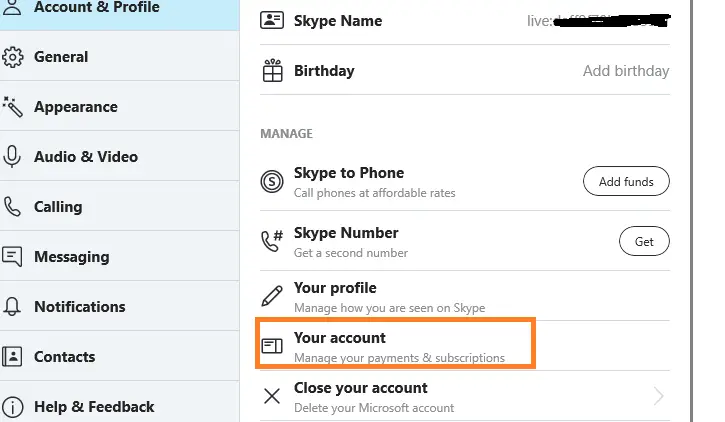The width and height of the screenshot is (725, 422).
Task: Open the Account & Profile settings section
Action: click(119, 15)
